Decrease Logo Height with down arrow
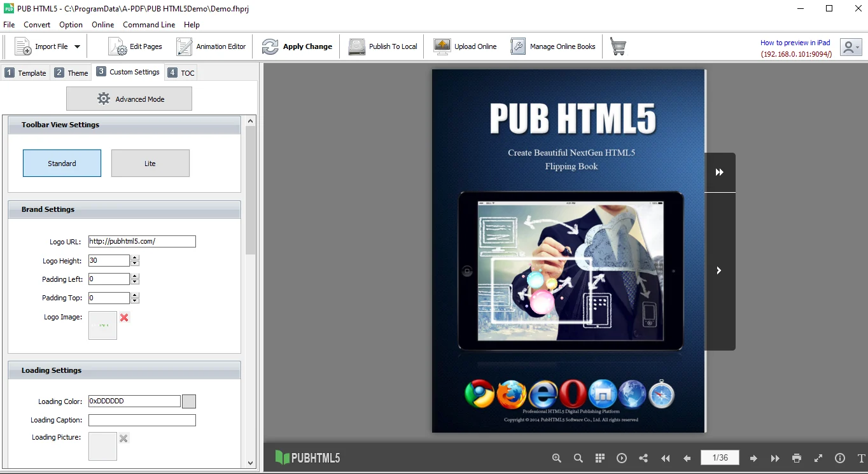This screenshot has height=474, width=868. (135, 263)
